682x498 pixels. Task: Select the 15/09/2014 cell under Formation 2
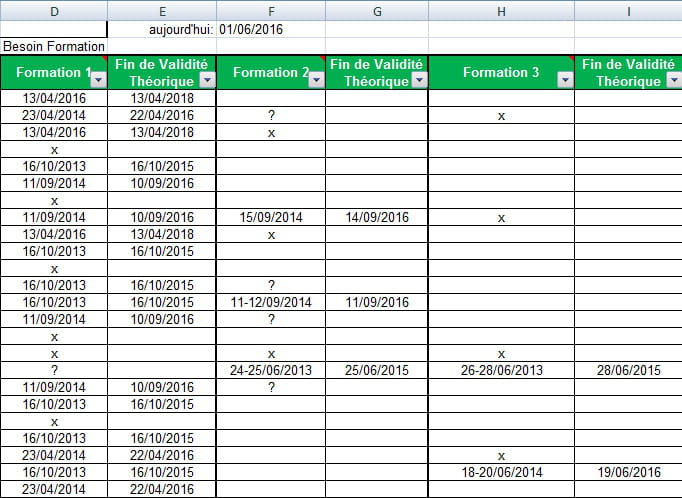271,217
